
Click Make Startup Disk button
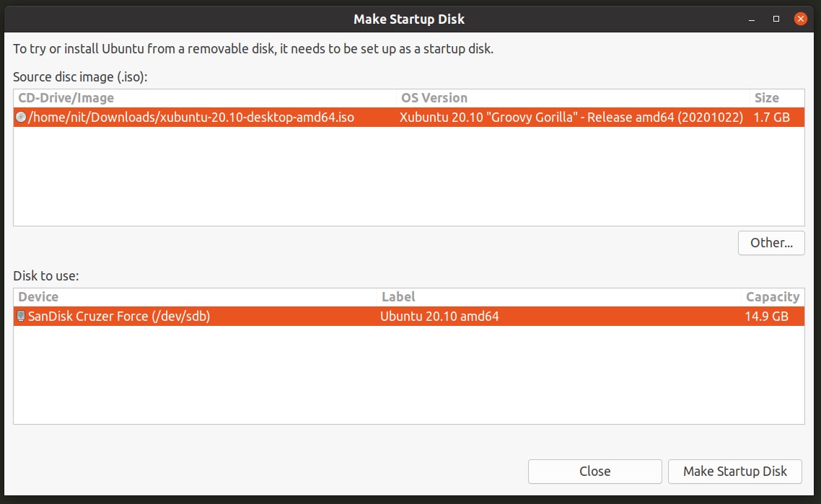coord(734,472)
